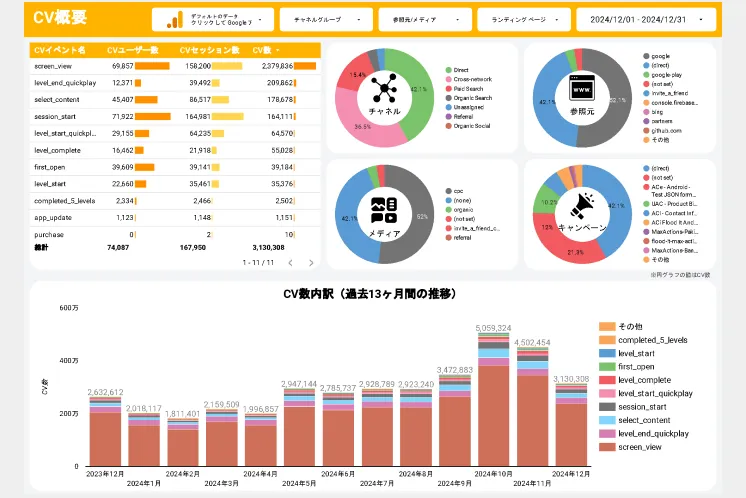Go to previous table page arrow
The image size is (746, 498).
coord(290,263)
